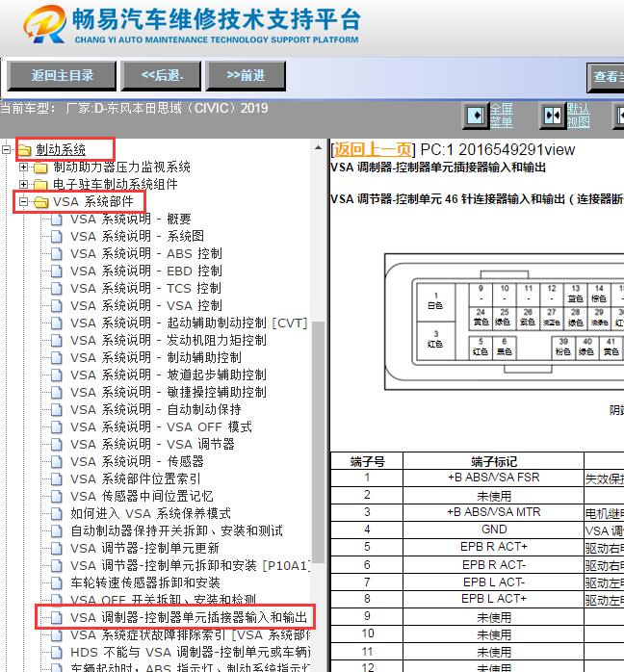Viewport: 624px width, 672px height.
Task: Click page icon for 如何进入 VSA 系统保养模式
Action: coord(56,513)
